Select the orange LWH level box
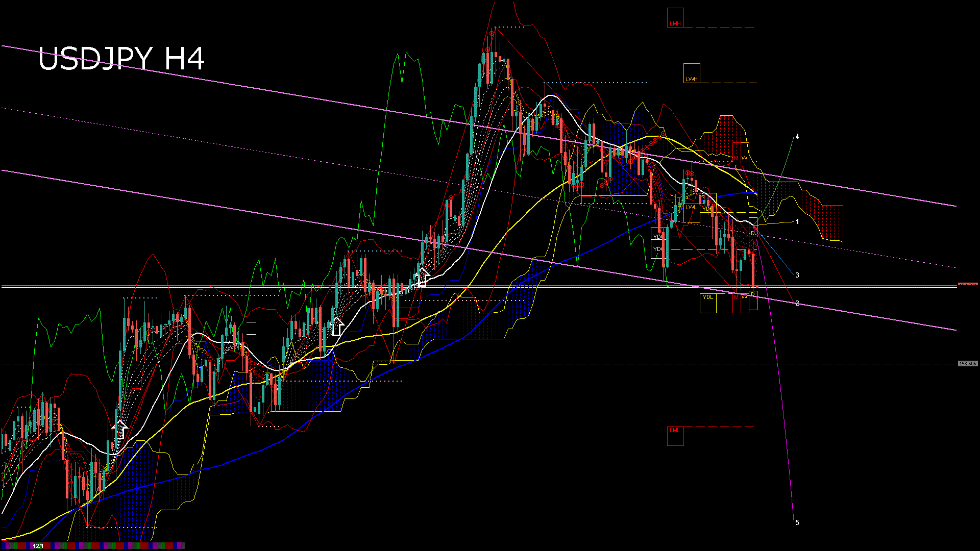Image resolution: width=980 pixels, height=551 pixels. pyautogui.click(x=692, y=73)
